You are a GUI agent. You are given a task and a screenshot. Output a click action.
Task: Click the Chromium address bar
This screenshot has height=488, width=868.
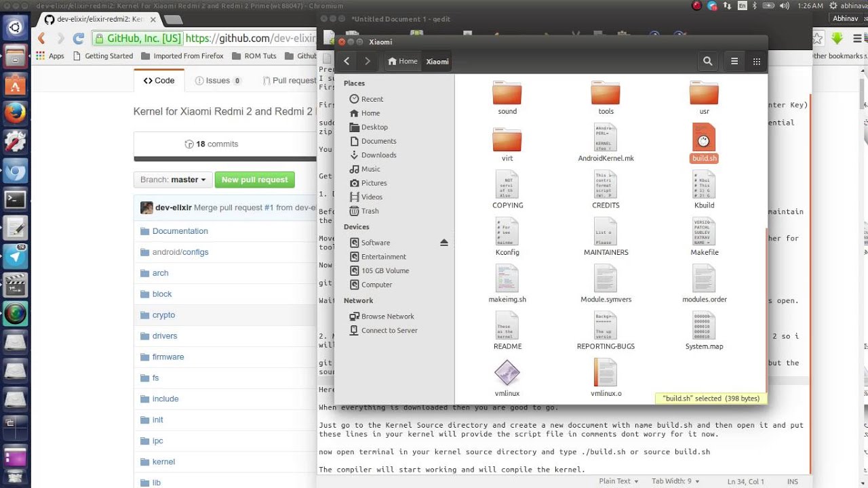click(x=205, y=39)
